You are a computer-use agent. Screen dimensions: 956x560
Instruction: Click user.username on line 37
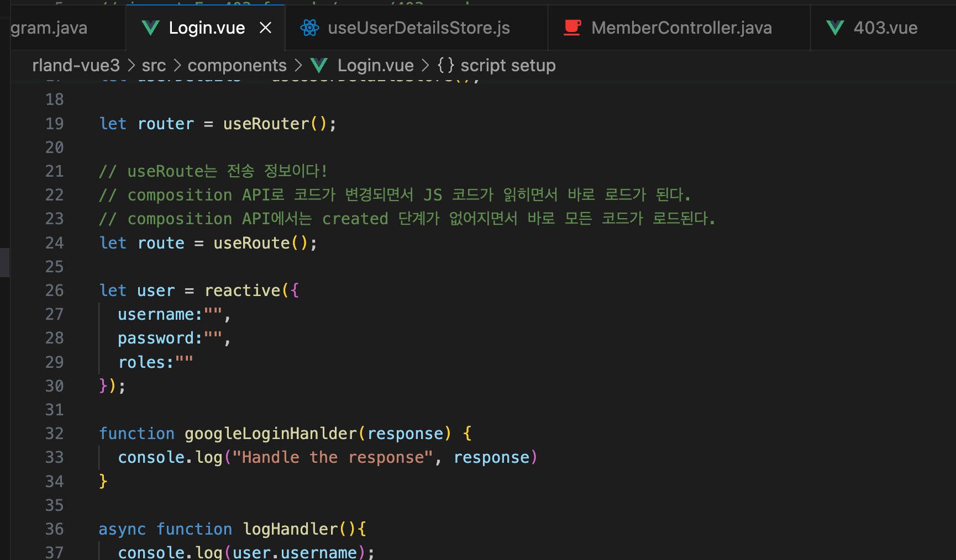tap(295, 552)
